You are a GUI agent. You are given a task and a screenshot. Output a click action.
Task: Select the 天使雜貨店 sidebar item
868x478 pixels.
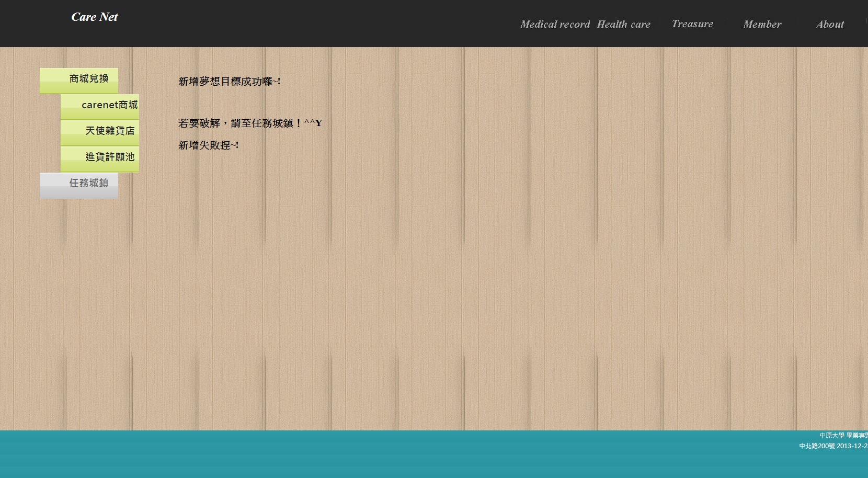pyautogui.click(x=100, y=132)
